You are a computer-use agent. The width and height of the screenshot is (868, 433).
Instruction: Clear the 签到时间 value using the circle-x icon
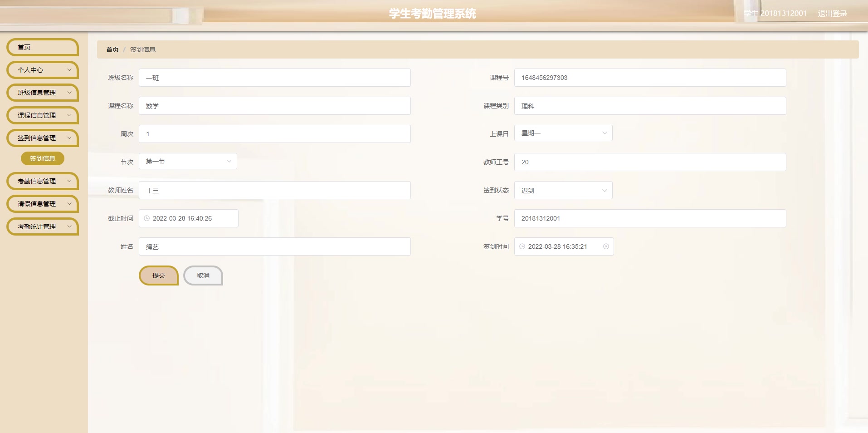[606, 246]
